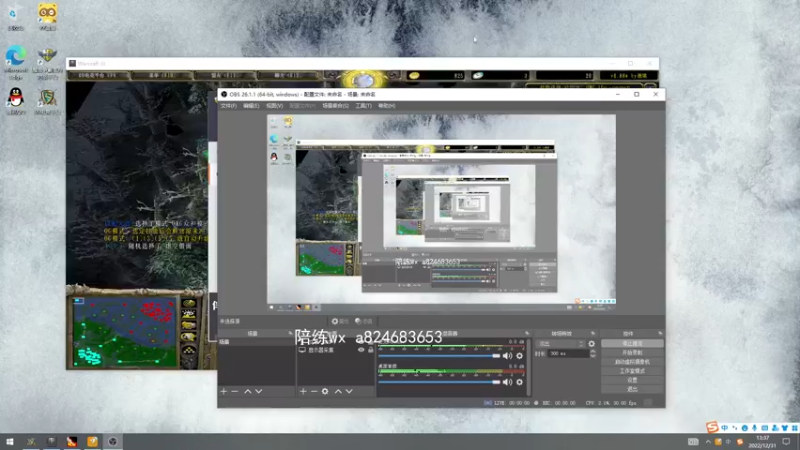
Task: Click the OBS icon in the taskbar
Action: tap(113, 441)
